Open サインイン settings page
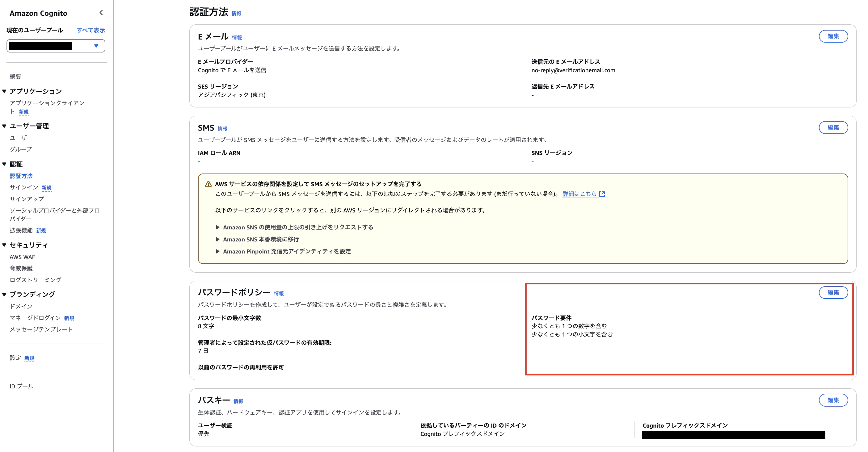The height and width of the screenshot is (452, 868). click(24, 187)
